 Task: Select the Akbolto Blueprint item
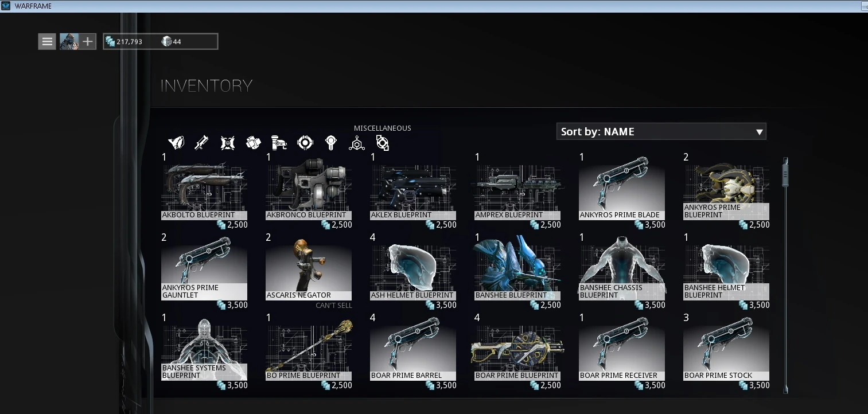click(x=204, y=189)
